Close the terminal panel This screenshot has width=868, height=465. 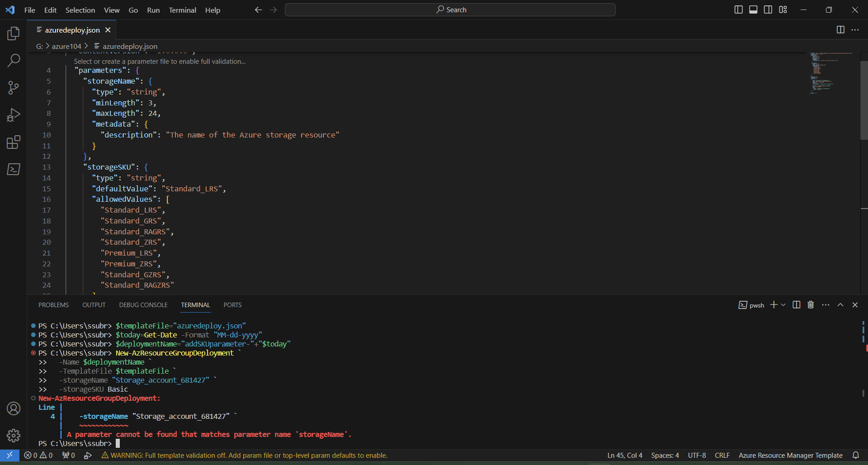click(x=855, y=305)
